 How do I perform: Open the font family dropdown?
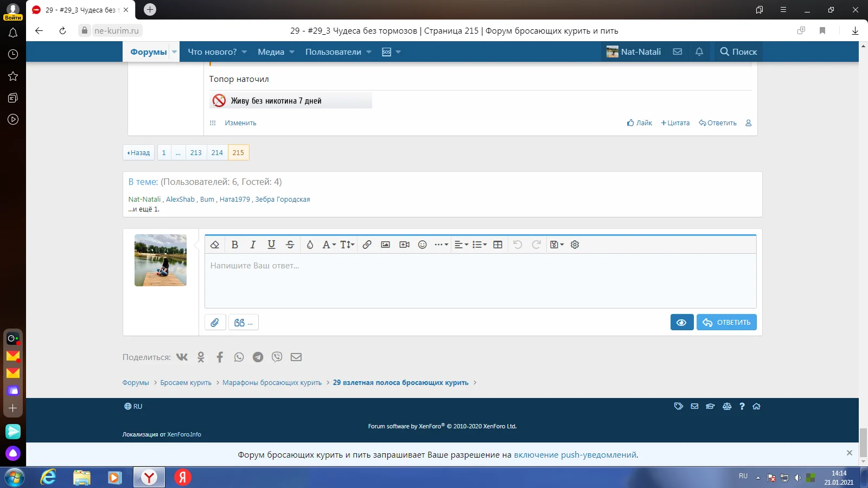click(329, 245)
